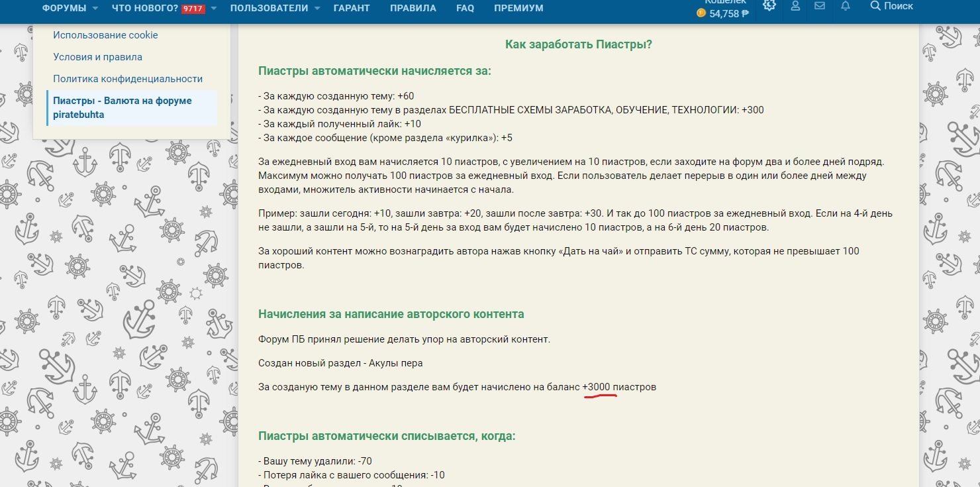Screen dimensions: 980x487
Task: Click the +3000 пиастров value
Action: click(x=619, y=387)
